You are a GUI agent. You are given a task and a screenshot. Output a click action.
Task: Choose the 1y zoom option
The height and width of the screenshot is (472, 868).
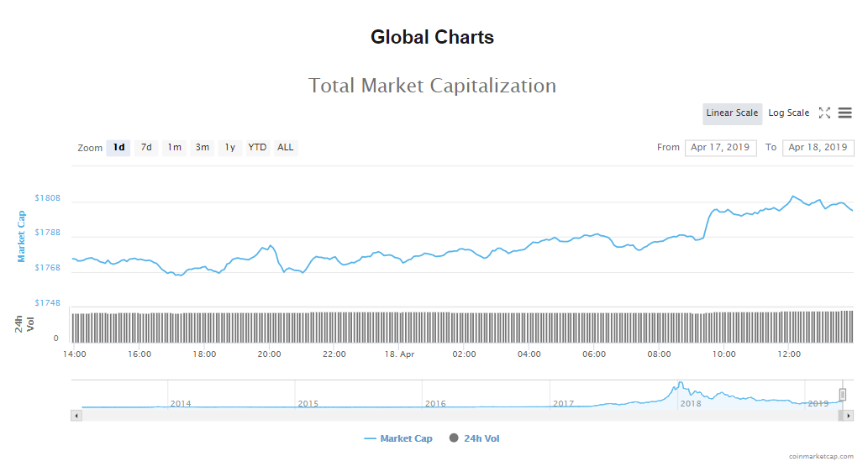[x=229, y=148]
